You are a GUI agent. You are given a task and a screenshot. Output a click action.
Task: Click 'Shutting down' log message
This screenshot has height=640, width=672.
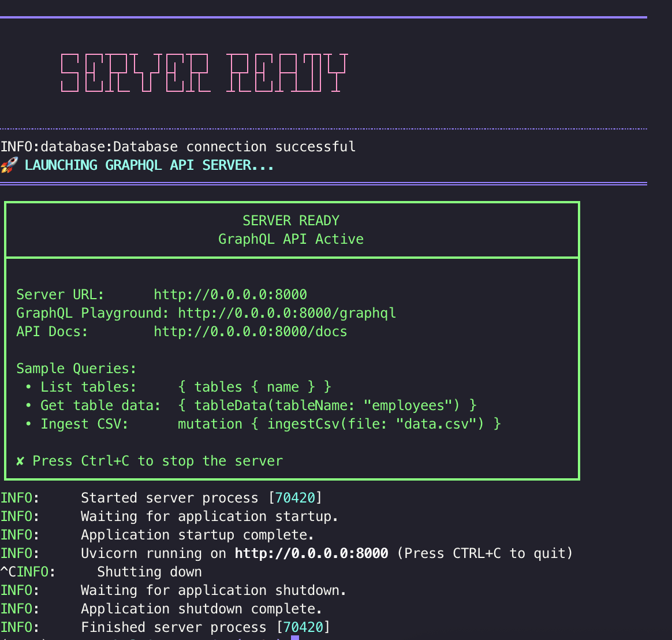point(150,572)
